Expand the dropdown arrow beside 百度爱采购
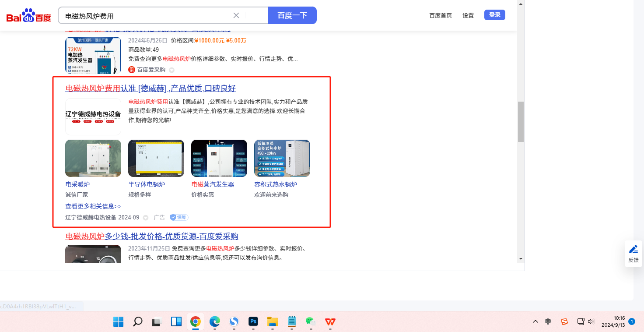This screenshot has height=332, width=644. pyautogui.click(x=171, y=70)
